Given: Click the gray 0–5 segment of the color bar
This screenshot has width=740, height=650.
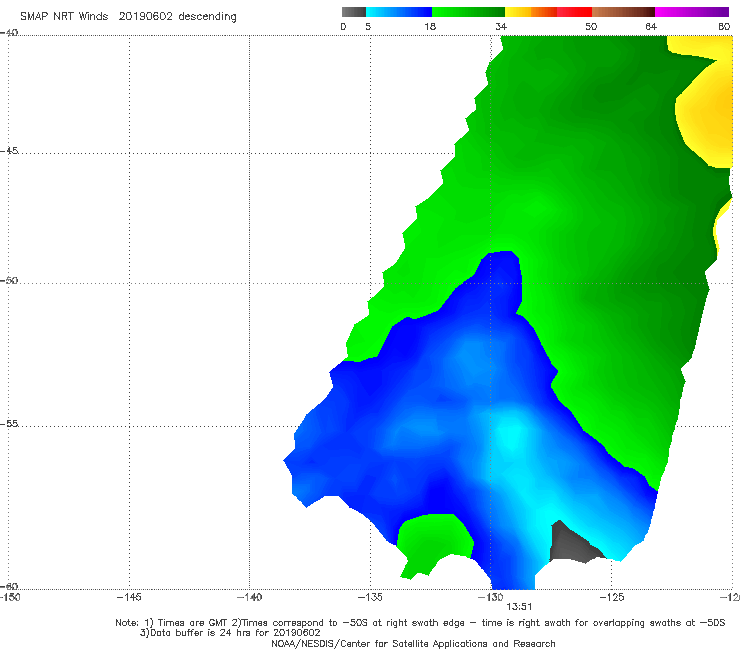Looking at the screenshot, I should click(x=353, y=12).
